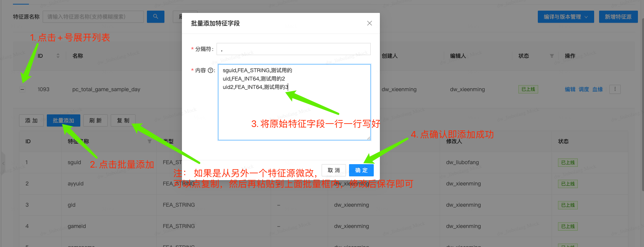Click the help icon next to 内容
Screen dimensions: 644x247
(210, 70)
